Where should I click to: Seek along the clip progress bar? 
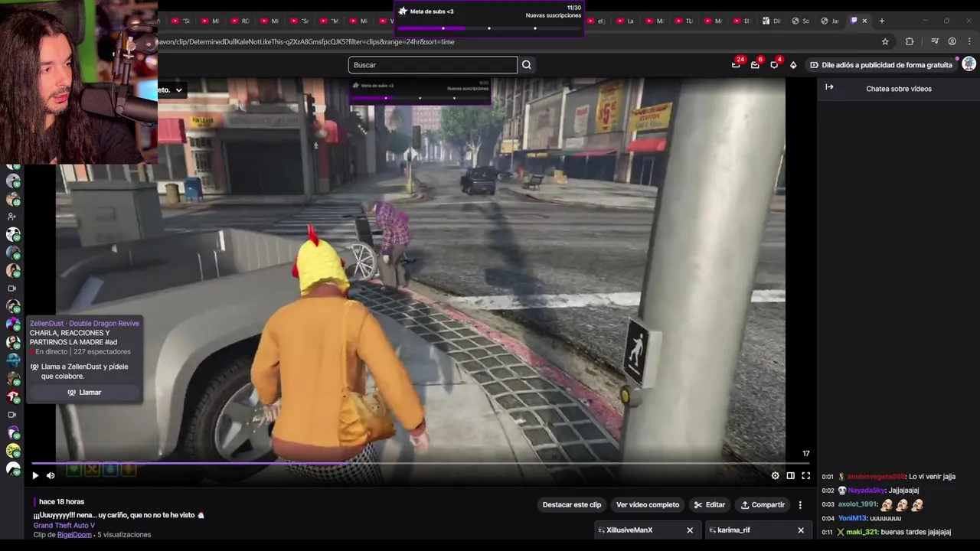click(421, 463)
